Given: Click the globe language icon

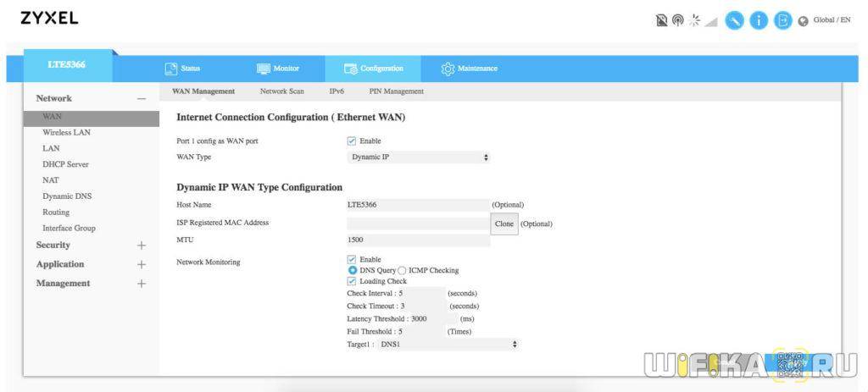Looking at the screenshot, I should (803, 21).
